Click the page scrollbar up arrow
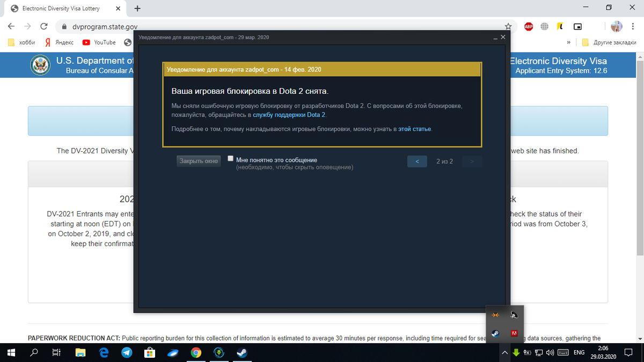The width and height of the screenshot is (644, 362). click(639, 56)
